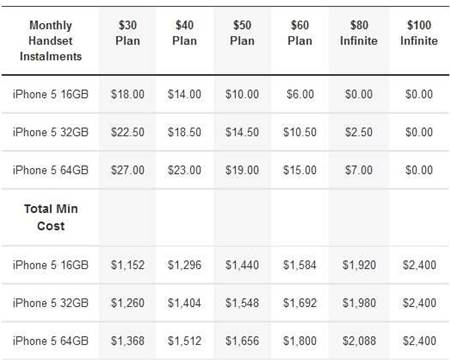This screenshot has width=450, height=362.
Task: Click the Monthly Handset Instalments heading
Action: pyautogui.click(x=51, y=41)
